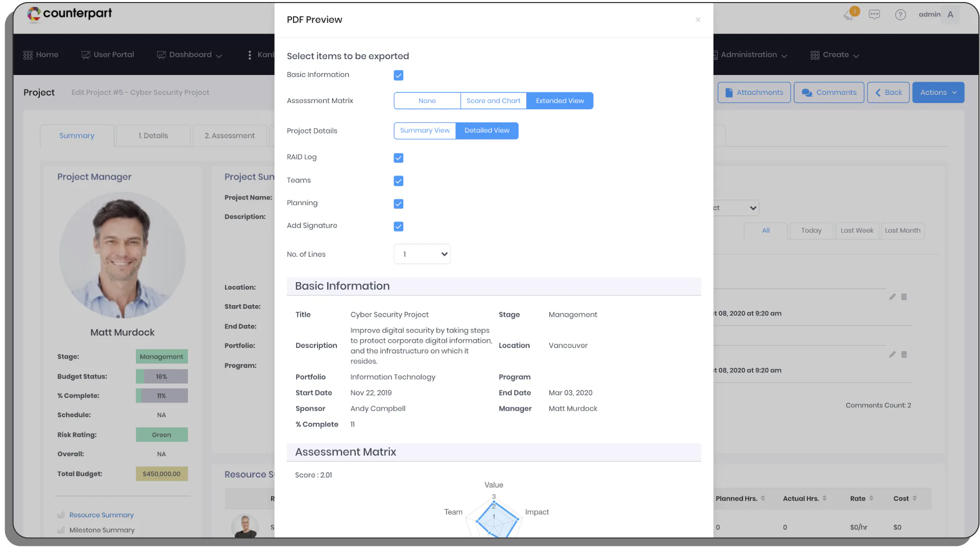Select None for Assessment Matrix
This screenshot has width=980, height=551.
[427, 101]
